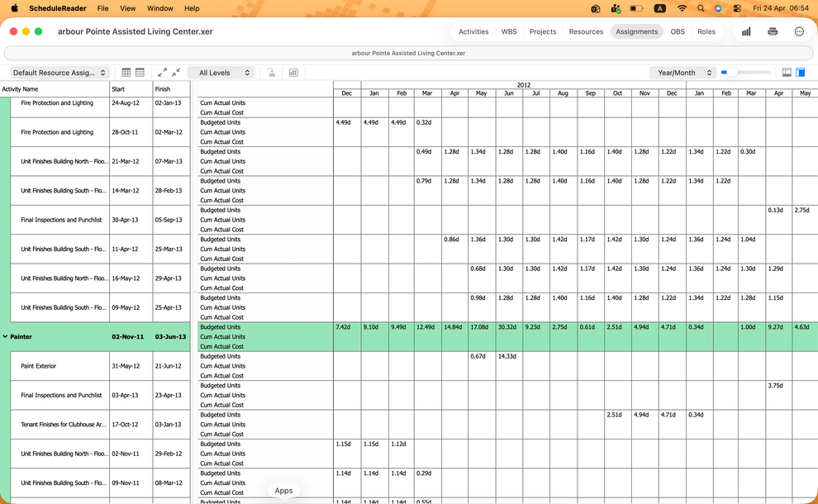Screen dimensions: 818x504
Task: Click the Painter finish date 03-Jun-13
Action: (170, 336)
